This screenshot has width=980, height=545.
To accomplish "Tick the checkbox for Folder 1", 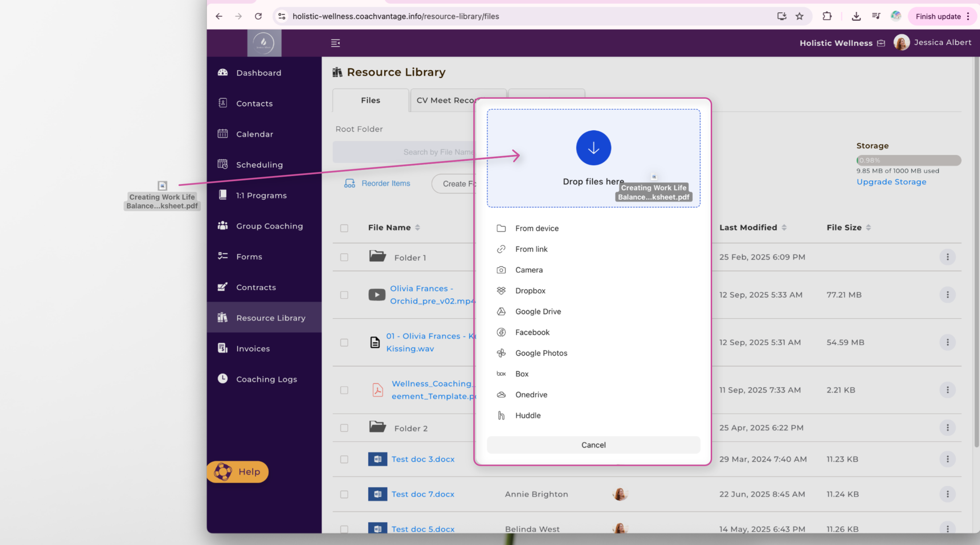I will (x=344, y=258).
